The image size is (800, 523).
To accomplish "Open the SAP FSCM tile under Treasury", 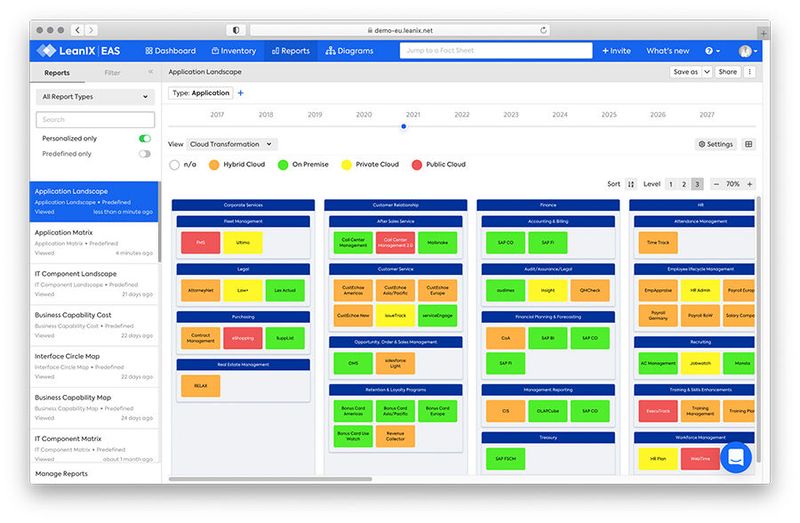I will click(506, 459).
